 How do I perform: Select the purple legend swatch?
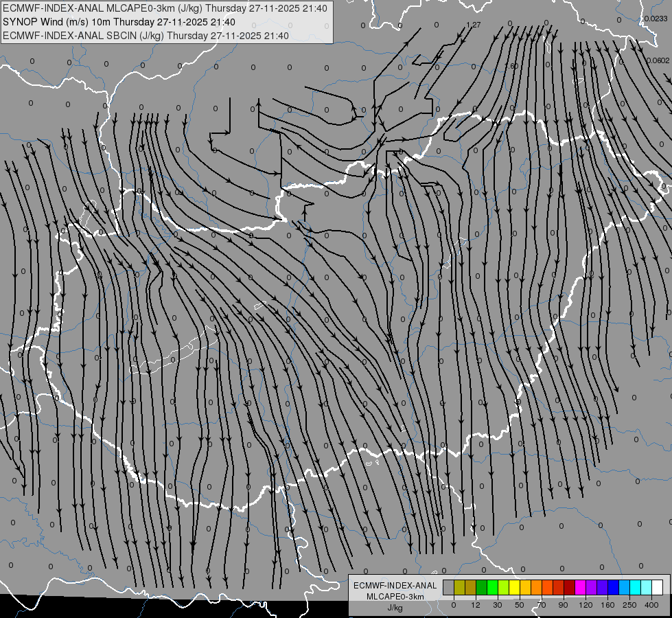[x=592, y=588]
